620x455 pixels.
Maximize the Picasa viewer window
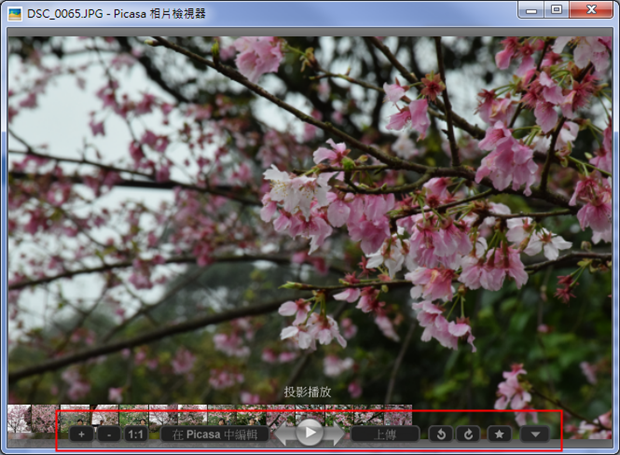557,9
